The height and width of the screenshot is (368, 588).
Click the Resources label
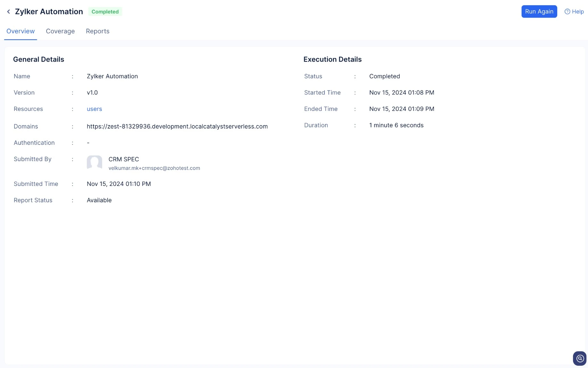tap(28, 109)
